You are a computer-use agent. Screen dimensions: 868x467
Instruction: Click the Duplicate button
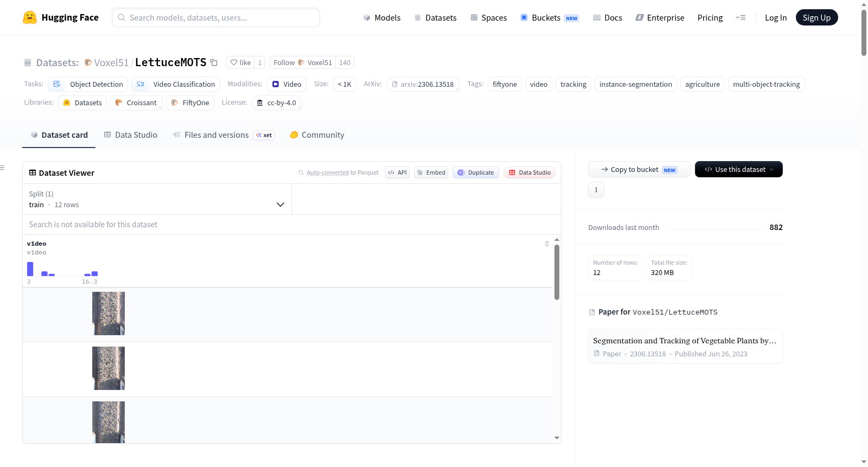click(476, 172)
